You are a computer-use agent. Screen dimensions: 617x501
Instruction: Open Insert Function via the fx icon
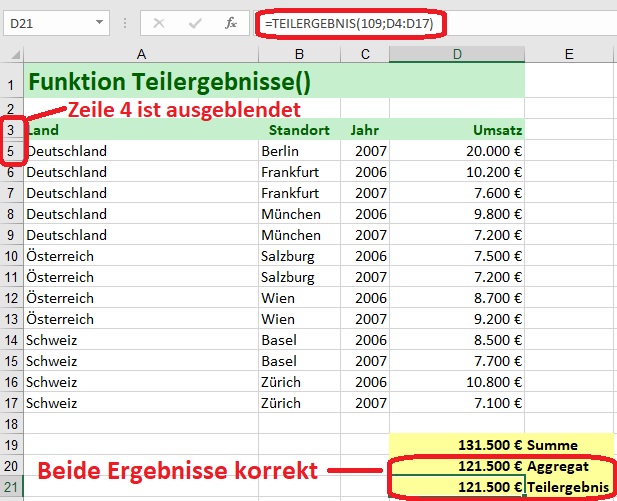[230, 22]
